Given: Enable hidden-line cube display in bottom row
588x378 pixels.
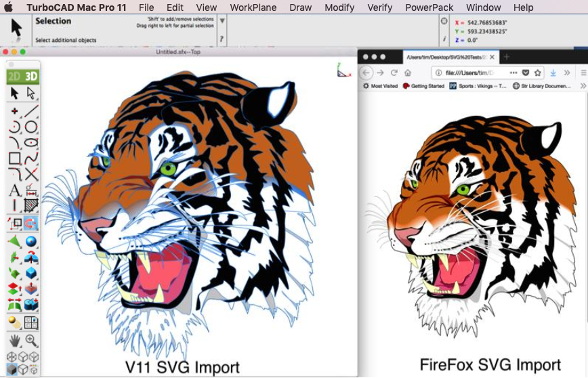Looking at the screenshot, I should (23, 369).
